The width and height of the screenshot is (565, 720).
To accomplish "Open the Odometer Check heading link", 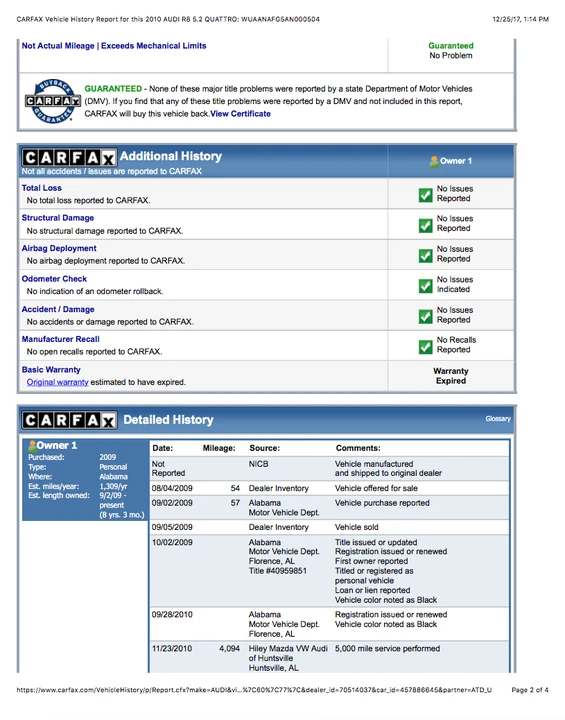I will (54, 279).
